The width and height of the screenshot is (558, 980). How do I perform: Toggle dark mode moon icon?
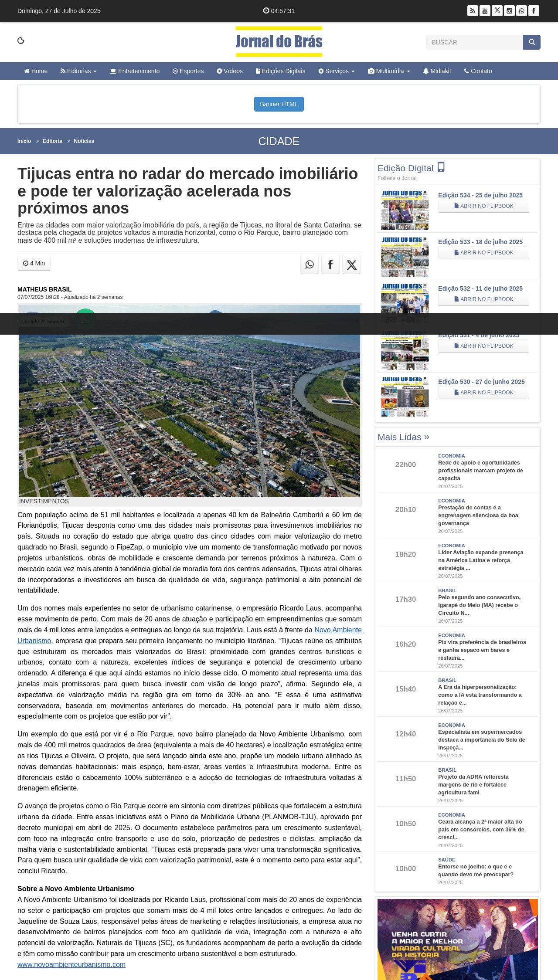point(21,41)
